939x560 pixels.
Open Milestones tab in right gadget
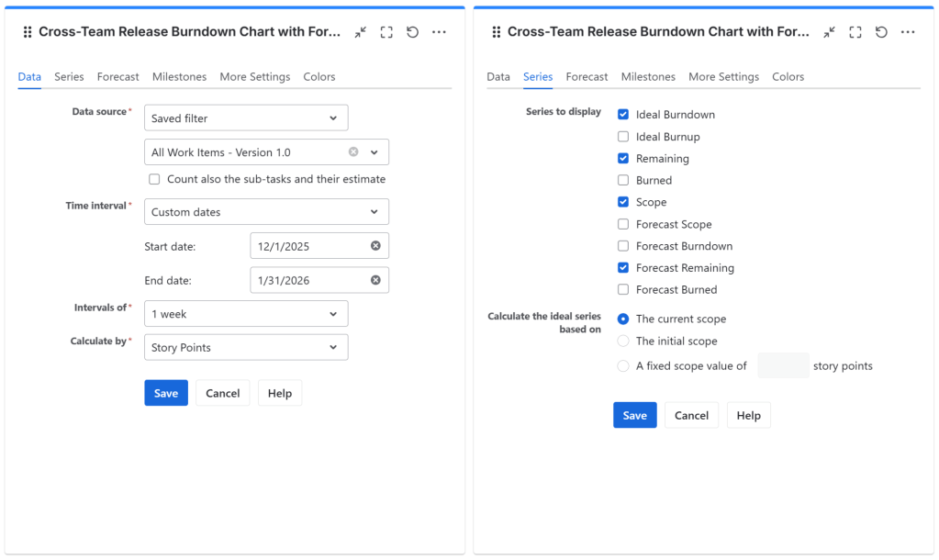click(x=648, y=77)
